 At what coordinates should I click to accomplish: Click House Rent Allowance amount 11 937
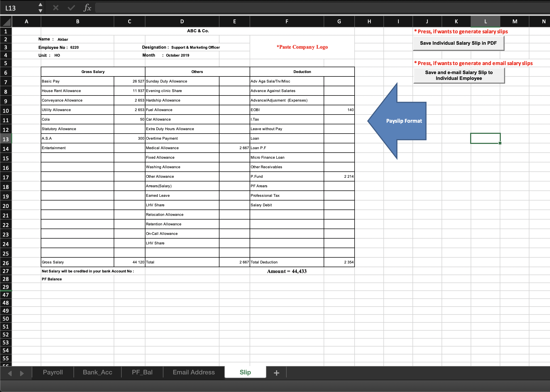tap(130, 91)
